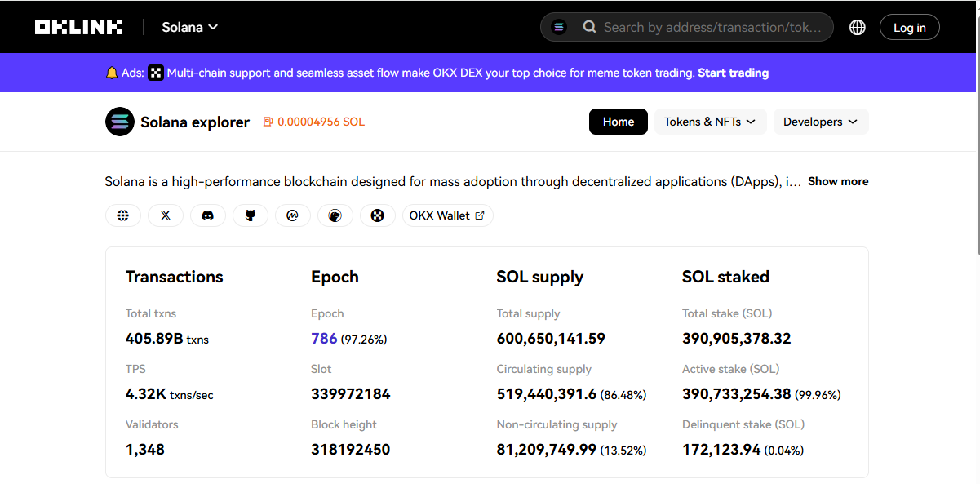Click total txns value 405.89B
Image resolution: width=980 pixels, height=484 pixels.
click(167, 339)
